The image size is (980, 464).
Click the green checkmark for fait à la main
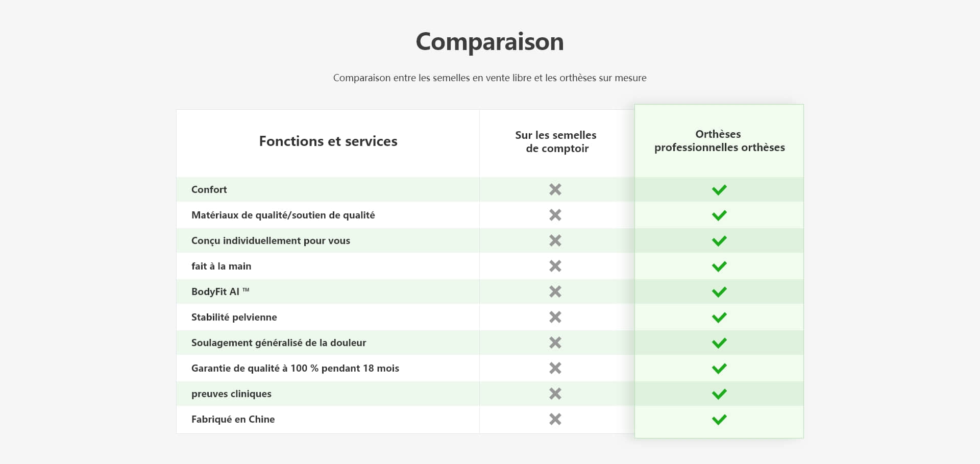pos(719,266)
